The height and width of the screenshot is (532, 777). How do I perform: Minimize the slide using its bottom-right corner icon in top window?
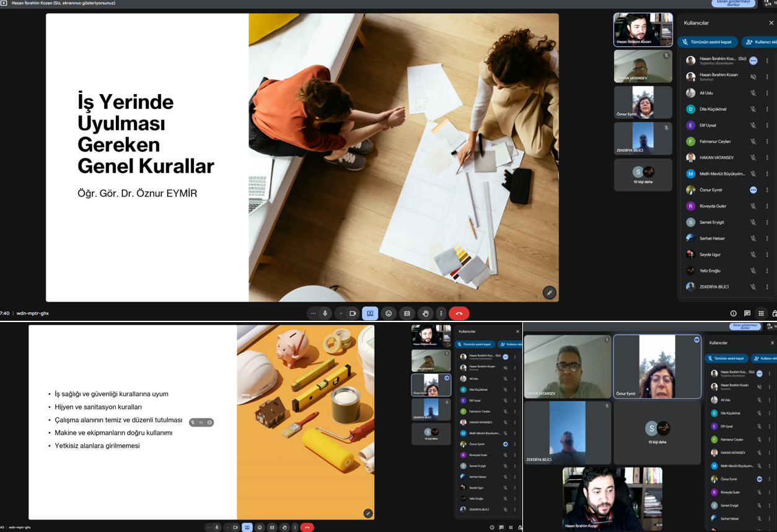click(x=549, y=292)
